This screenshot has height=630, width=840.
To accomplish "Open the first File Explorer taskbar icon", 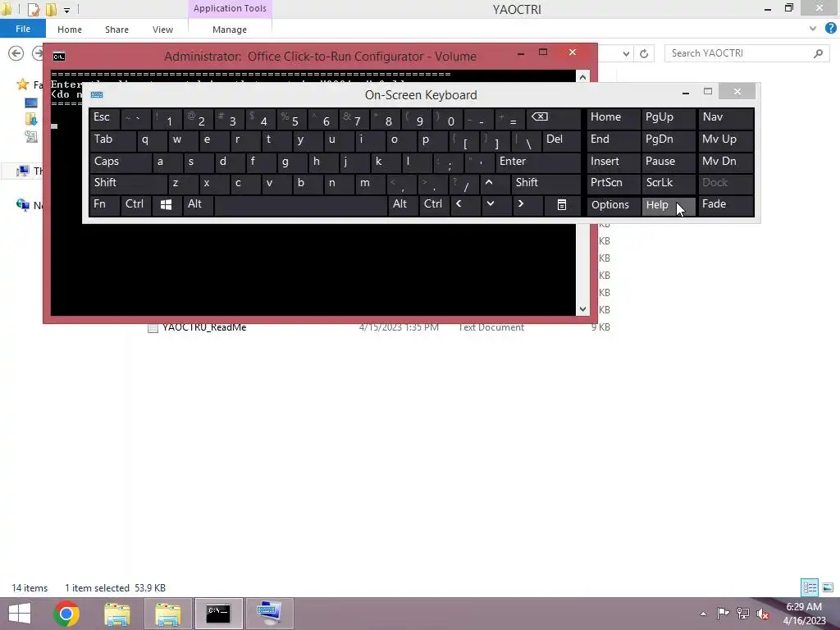I will coord(116,614).
